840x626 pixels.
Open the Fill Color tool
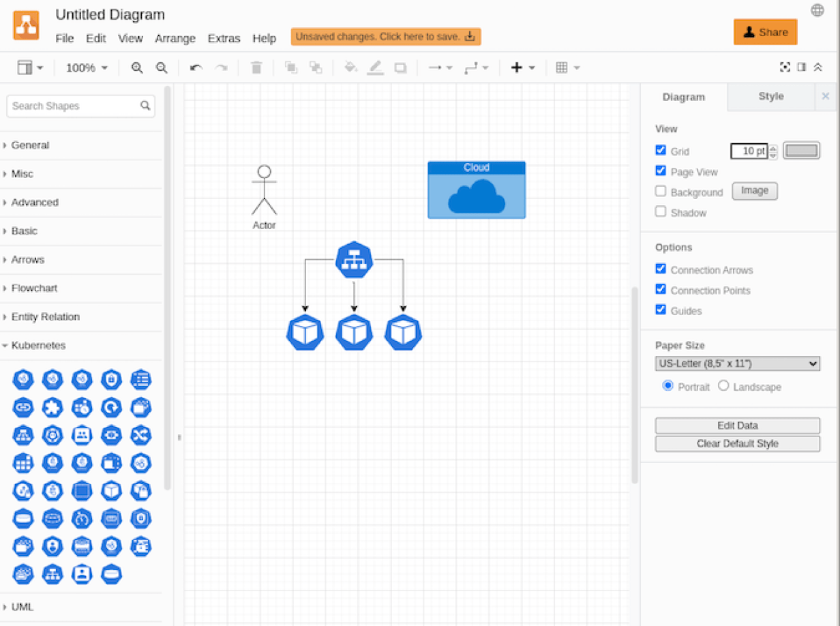[350, 68]
